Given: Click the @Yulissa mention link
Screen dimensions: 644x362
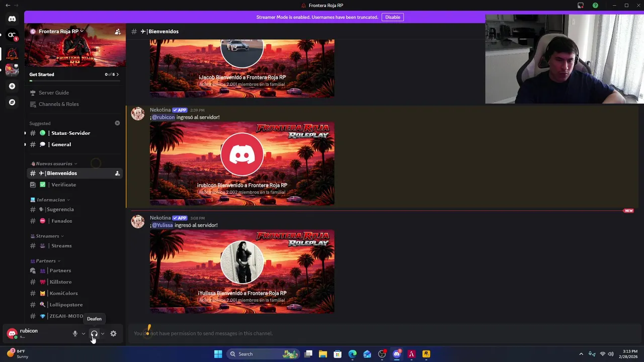Looking at the screenshot, I should coord(162,225).
